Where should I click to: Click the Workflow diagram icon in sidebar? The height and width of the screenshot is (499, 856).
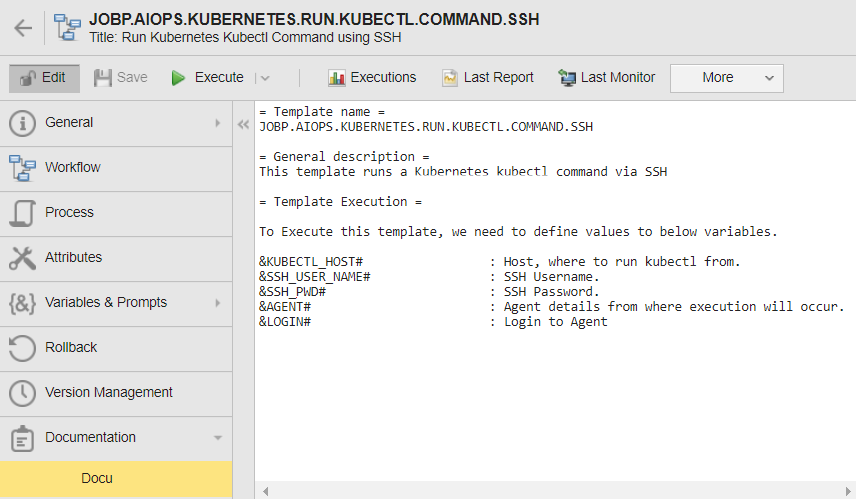(x=22, y=168)
